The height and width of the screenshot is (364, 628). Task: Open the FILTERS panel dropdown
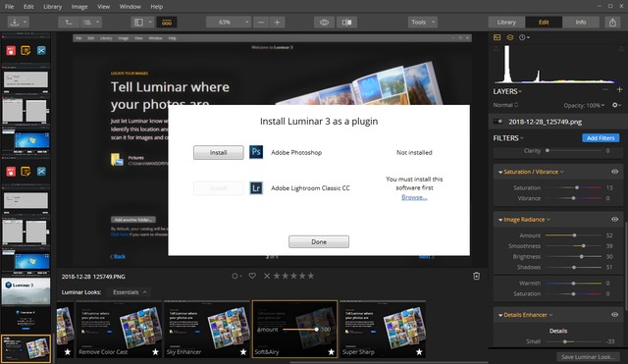pos(508,138)
